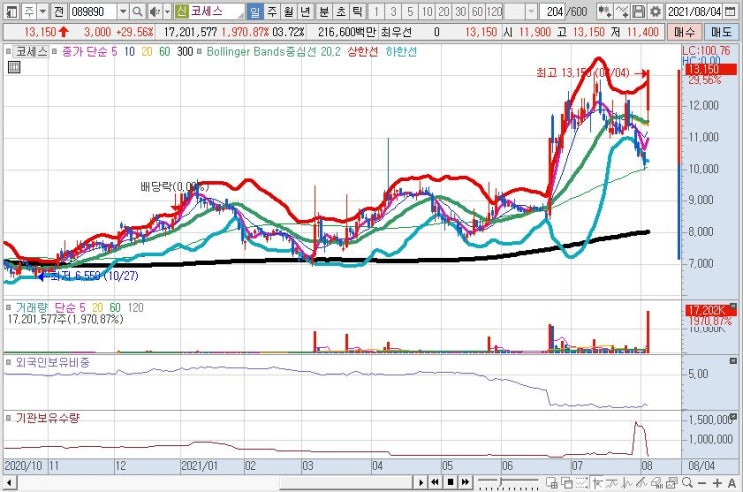The height and width of the screenshot is (492, 743).
Task: Select the 분 minute period toggle
Action: click(x=324, y=11)
